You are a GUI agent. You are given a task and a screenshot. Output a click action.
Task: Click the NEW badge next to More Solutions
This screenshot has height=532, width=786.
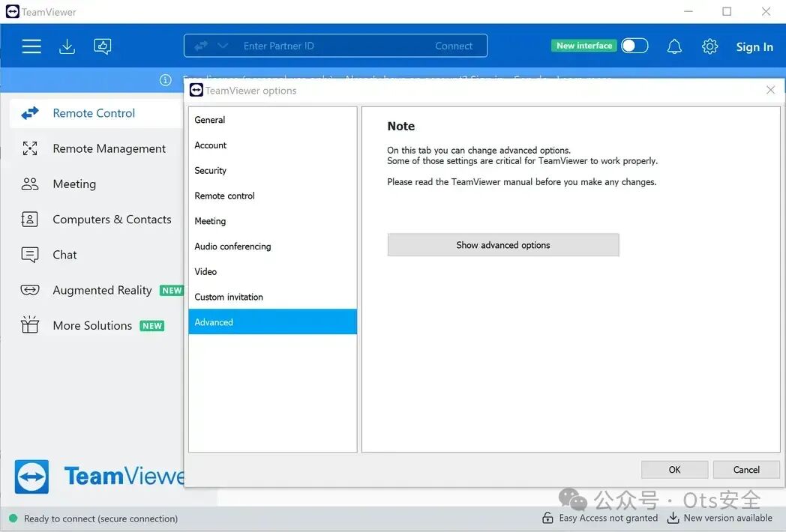(152, 326)
